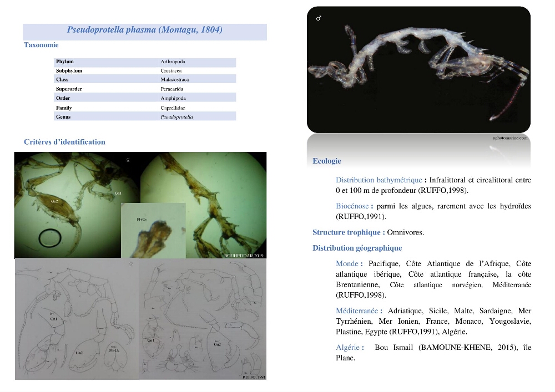Select the "Order" row label
This screenshot has height=392, width=555.
pos(63,98)
